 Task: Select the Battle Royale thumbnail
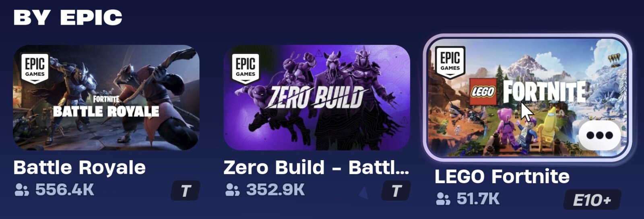[x=106, y=98]
